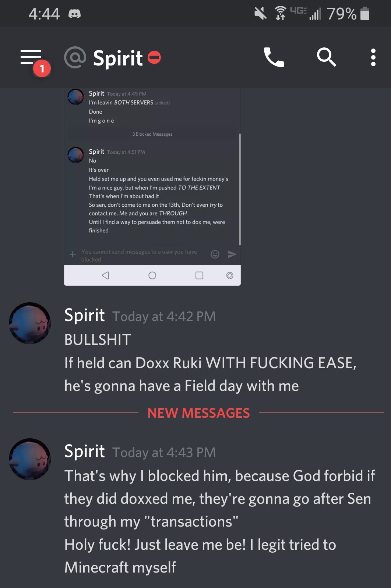
Task: Tap the red notification badge showing 1
Action: click(x=42, y=68)
